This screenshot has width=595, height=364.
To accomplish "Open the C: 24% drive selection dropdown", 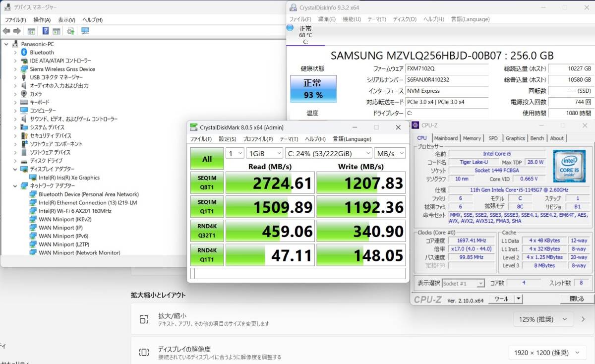I will [x=328, y=153].
